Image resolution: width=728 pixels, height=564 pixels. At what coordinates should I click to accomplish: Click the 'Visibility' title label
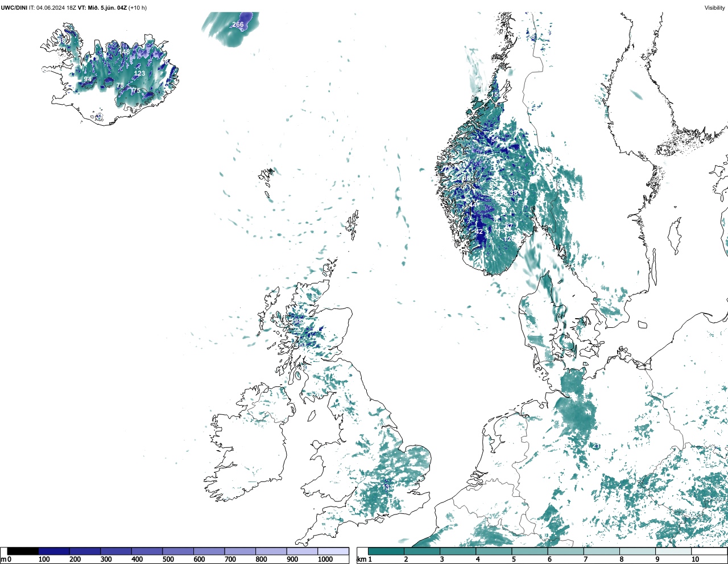point(715,8)
